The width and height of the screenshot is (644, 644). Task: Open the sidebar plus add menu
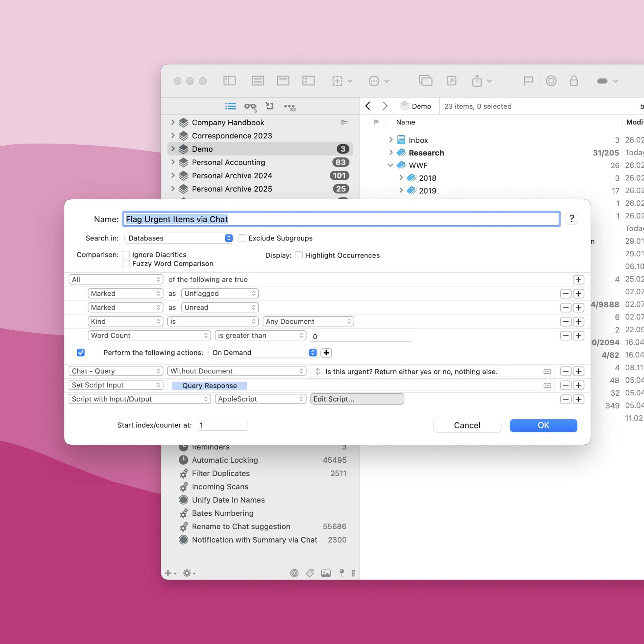pos(170,573)
